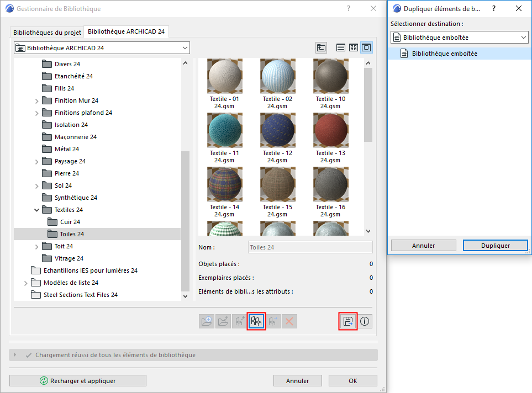The height and width of the screenshot is (393, 532).
Task: Switch to list view
Action: coord(340,47)
